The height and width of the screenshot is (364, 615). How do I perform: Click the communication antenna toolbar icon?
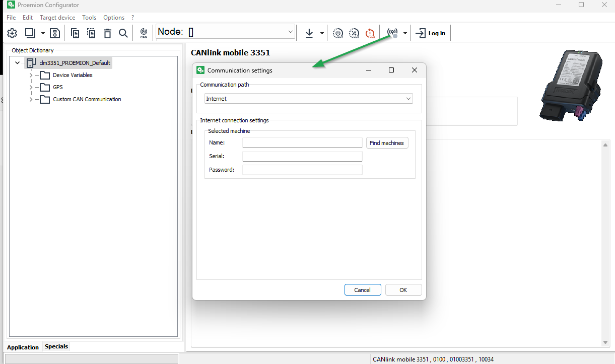click(x=392, y=33)
